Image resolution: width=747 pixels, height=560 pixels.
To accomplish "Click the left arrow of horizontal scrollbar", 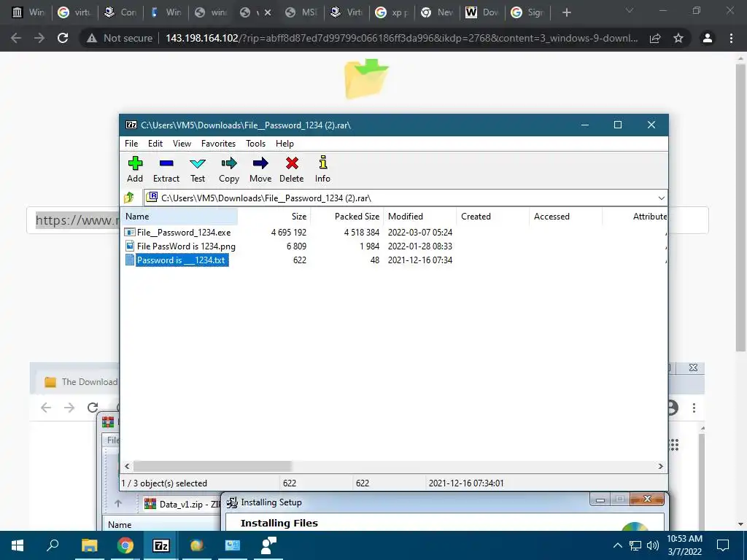I will point(127,466).
